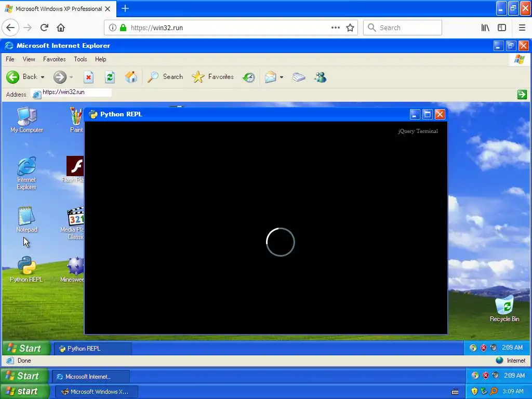Click the host clock showing 3:09 AM
The height and width of the screenshot is (399, 532).
[513, 391]
